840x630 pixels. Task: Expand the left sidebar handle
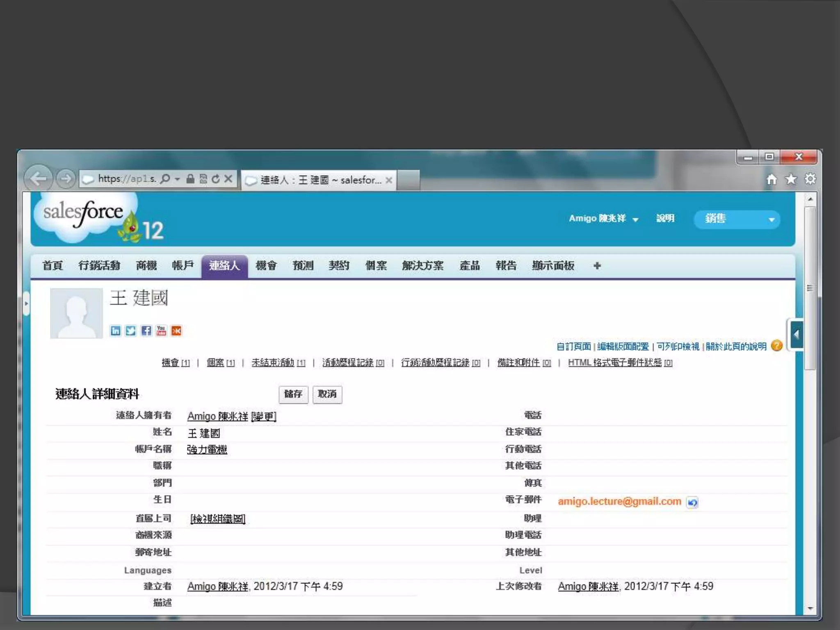pos(26,304)
